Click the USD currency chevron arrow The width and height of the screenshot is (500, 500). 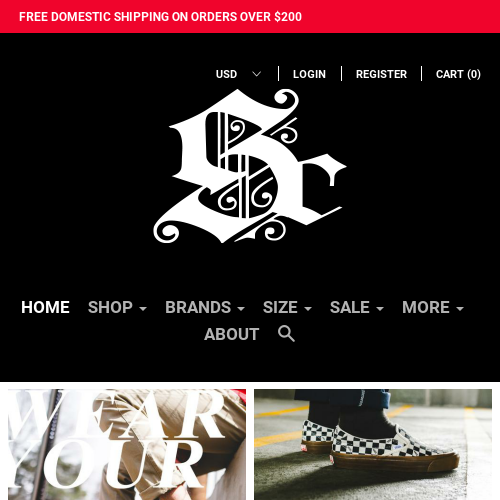256,74
